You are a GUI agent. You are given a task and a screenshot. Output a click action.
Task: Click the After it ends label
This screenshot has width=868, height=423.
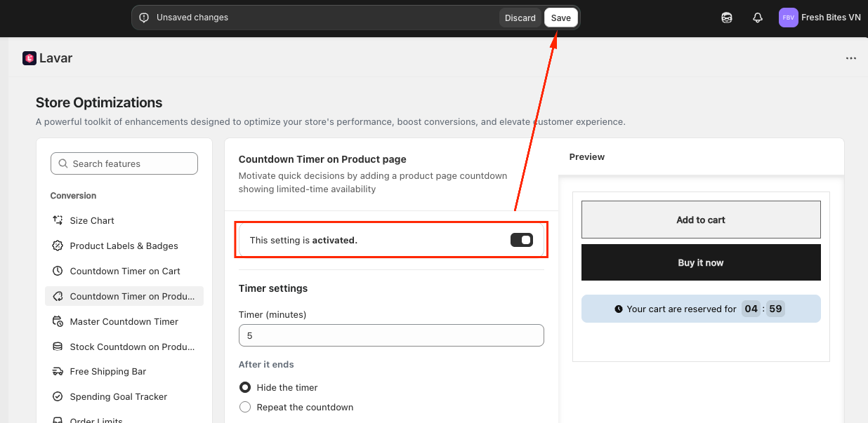click(266, 365)
